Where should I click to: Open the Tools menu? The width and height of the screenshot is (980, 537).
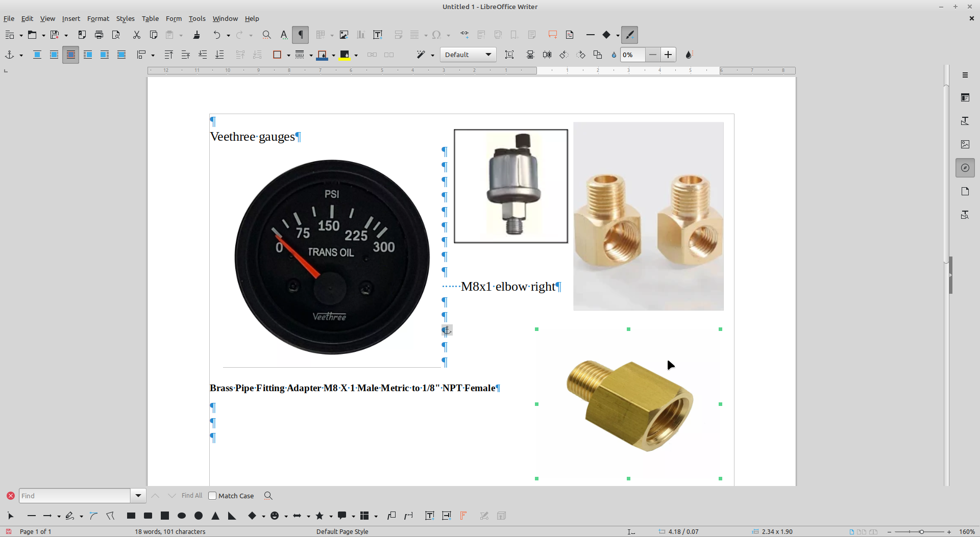click(x=197, y=18)
